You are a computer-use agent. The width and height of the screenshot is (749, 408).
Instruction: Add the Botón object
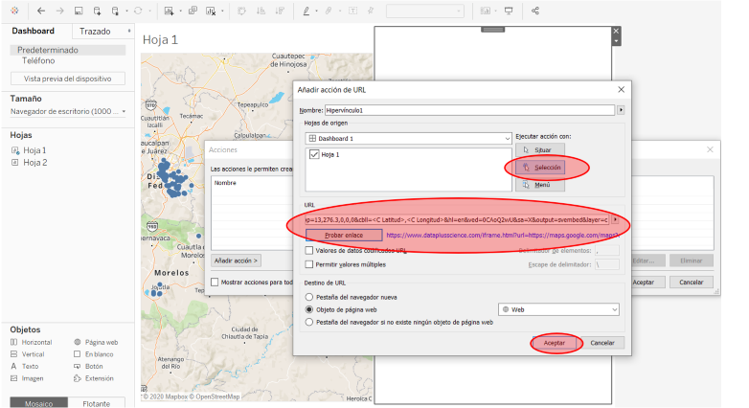tap(88, 366)
